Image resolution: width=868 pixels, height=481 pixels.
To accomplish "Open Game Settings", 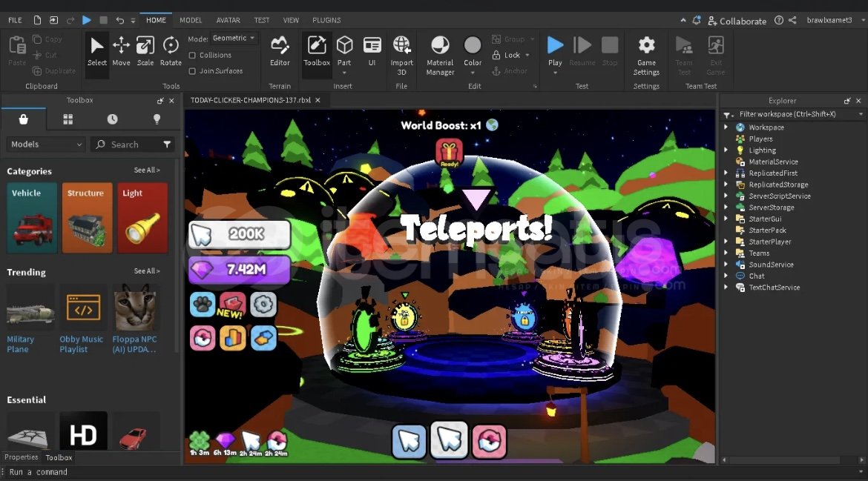I will (646, 56).
